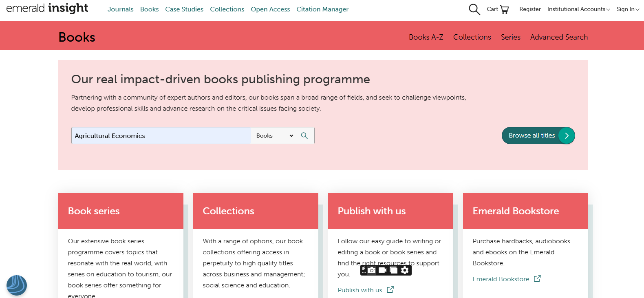This screenshot has height=298, width=644.
Task: Focus the Agricultural Economics search field
Action: coord(162,136)
